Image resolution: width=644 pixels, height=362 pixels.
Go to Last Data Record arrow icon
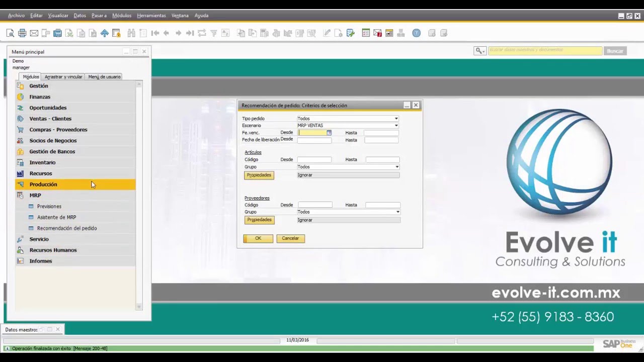190,33
